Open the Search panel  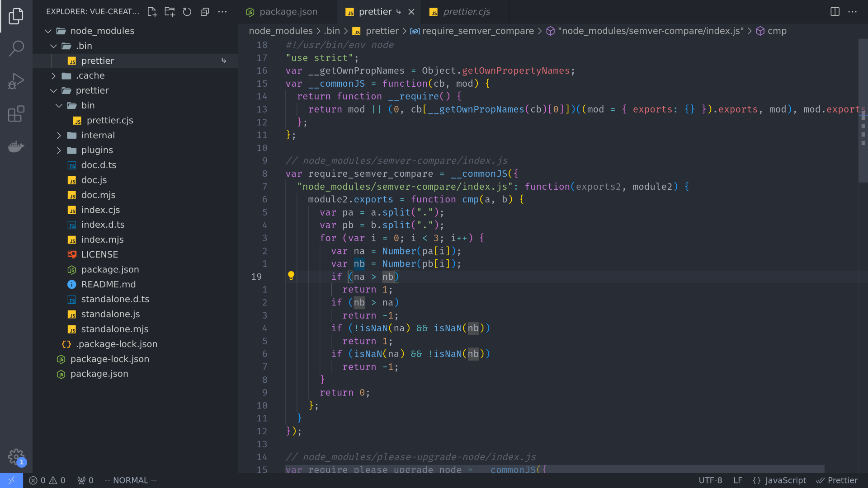(16, 48)
